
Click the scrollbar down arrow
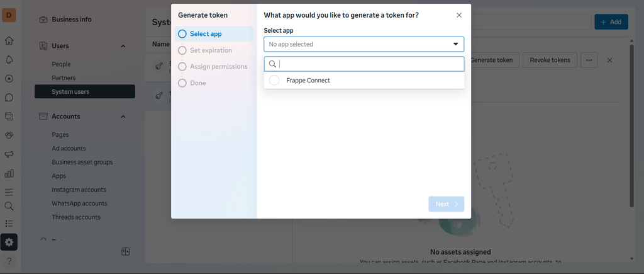coord(631,259)
